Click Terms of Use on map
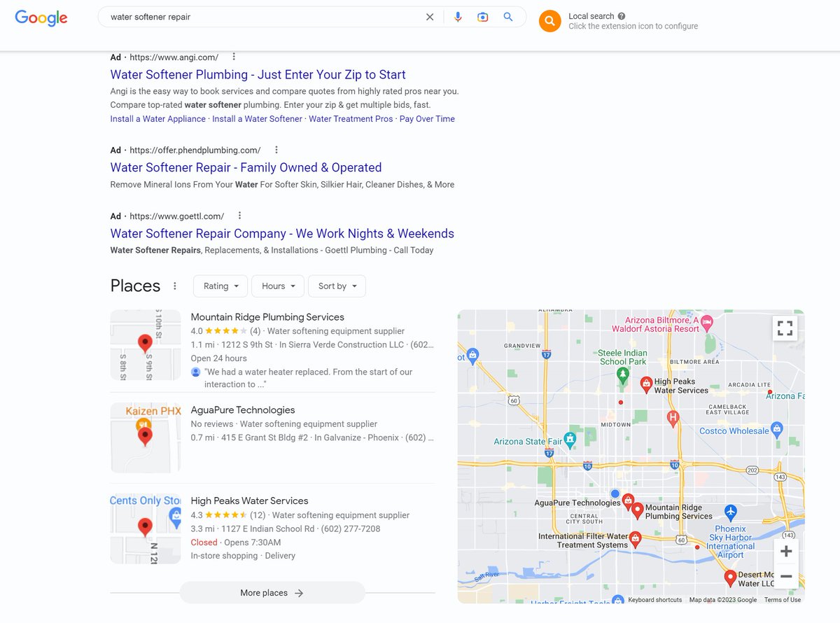Viewport: 840px width, 623px height. pyautogui.click(x=783, y=600)
